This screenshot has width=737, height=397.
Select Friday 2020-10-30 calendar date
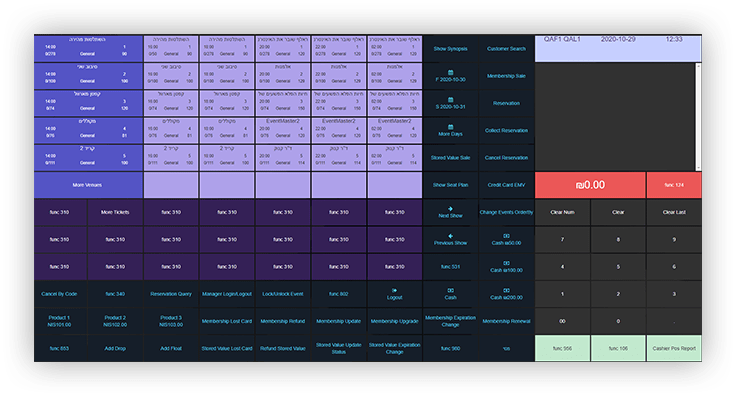tap(450, 76)
